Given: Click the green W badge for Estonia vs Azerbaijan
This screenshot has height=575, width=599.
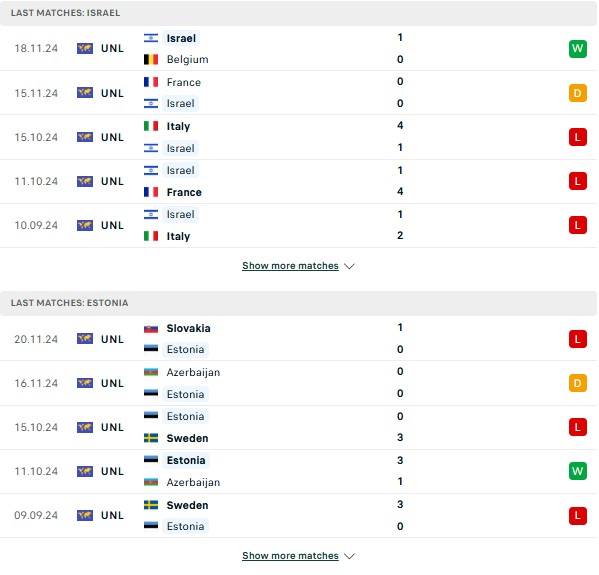Looking at the screenshot, I should (x=577, y=471).
